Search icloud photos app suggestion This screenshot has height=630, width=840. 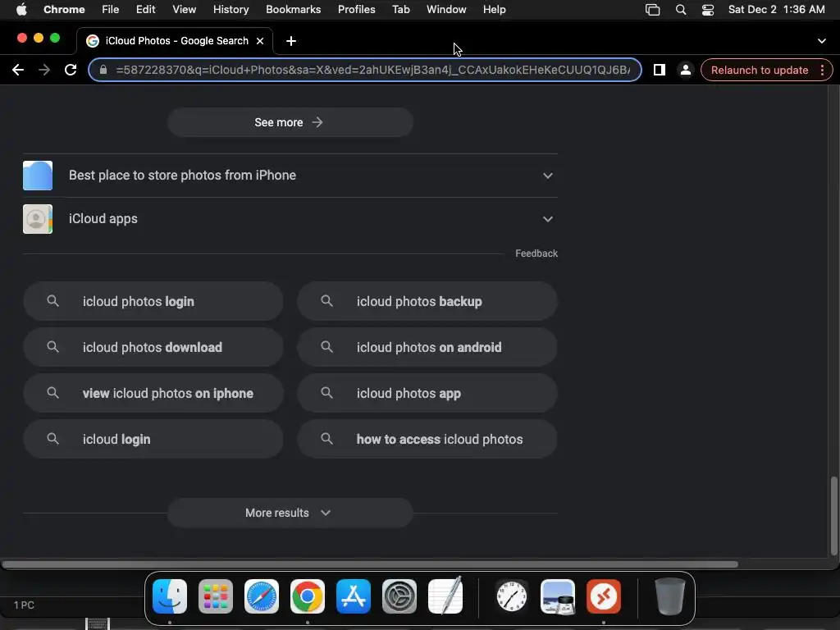pyautogui.click(x=427, y=393)
